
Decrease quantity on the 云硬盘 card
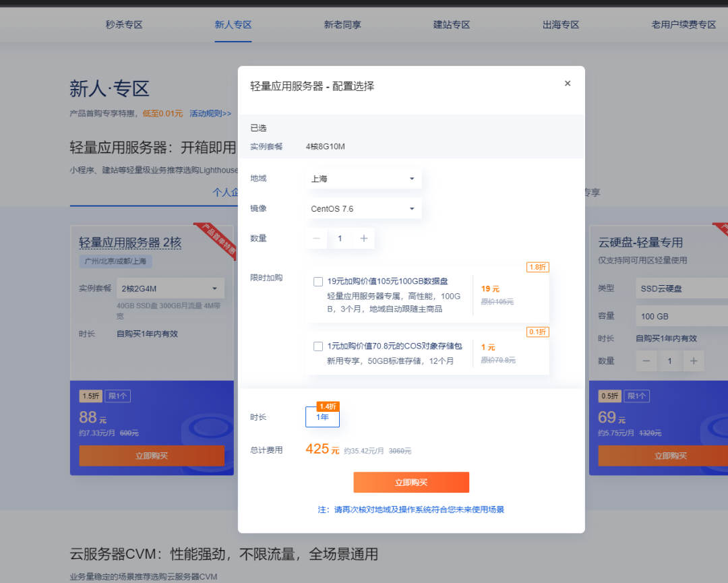646,361
